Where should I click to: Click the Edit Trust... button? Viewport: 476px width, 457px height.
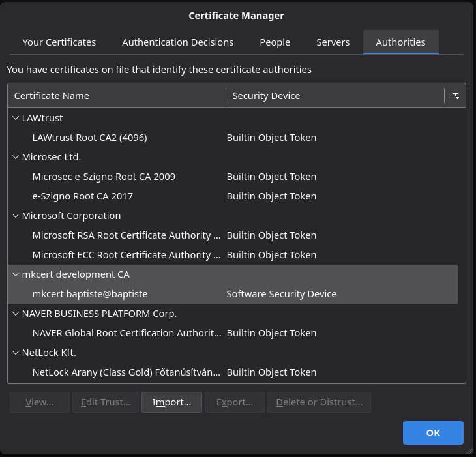(x=106, y=402)
